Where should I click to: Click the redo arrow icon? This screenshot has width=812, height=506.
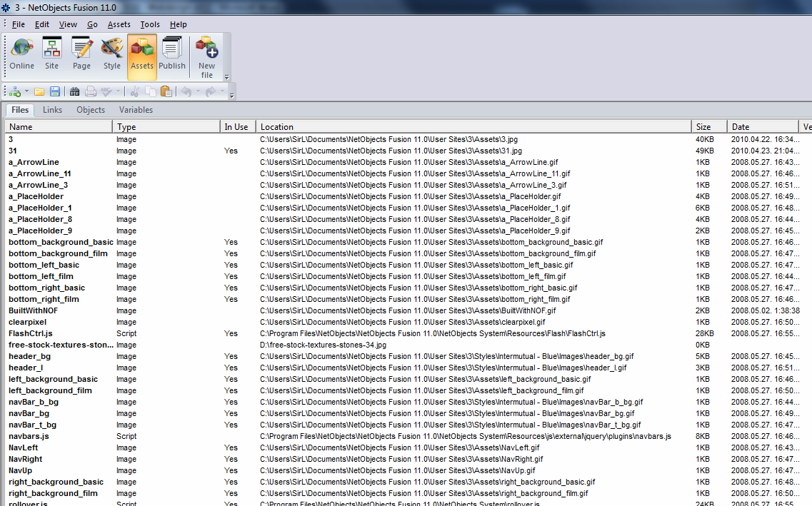(210, 92)
